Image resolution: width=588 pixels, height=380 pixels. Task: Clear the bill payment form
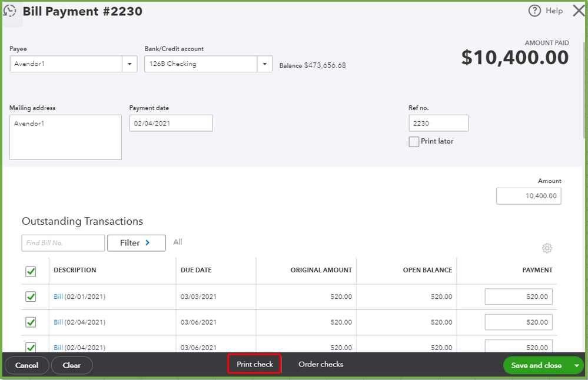(x=71, y=365)
